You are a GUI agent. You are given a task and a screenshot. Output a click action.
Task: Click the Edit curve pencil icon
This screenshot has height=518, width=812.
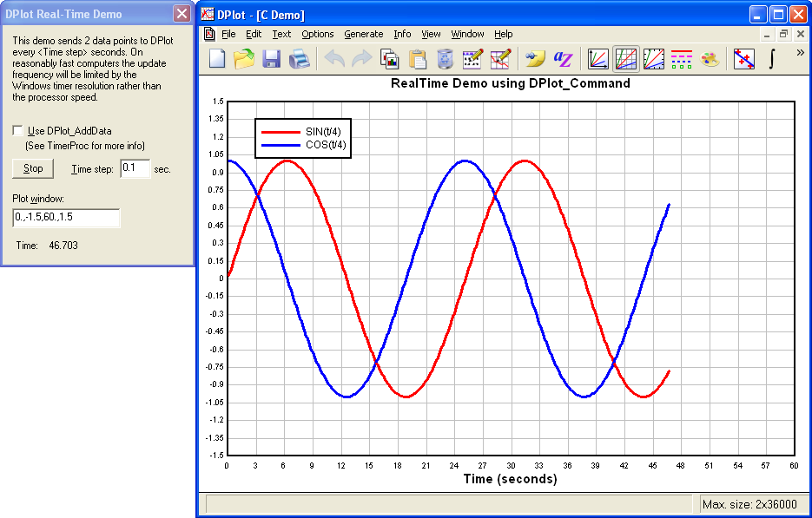(500, 58)
